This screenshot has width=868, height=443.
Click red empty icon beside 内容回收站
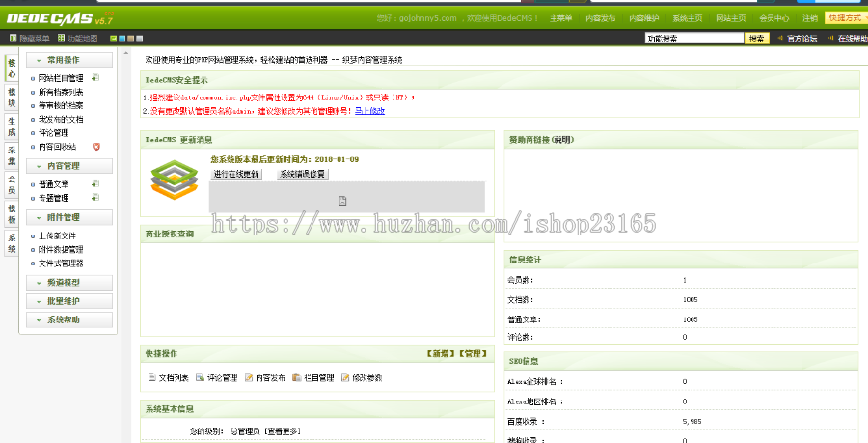(x=96, y=147)
